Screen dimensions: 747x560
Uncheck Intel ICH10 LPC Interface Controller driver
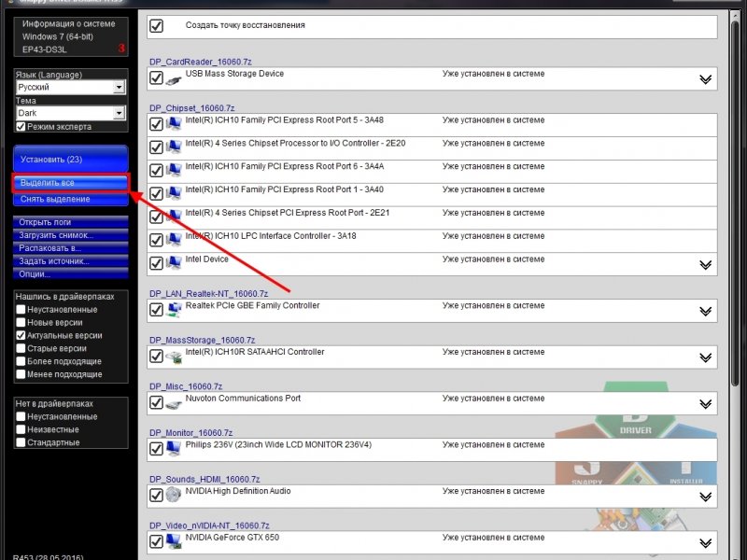tap(156, 240)
